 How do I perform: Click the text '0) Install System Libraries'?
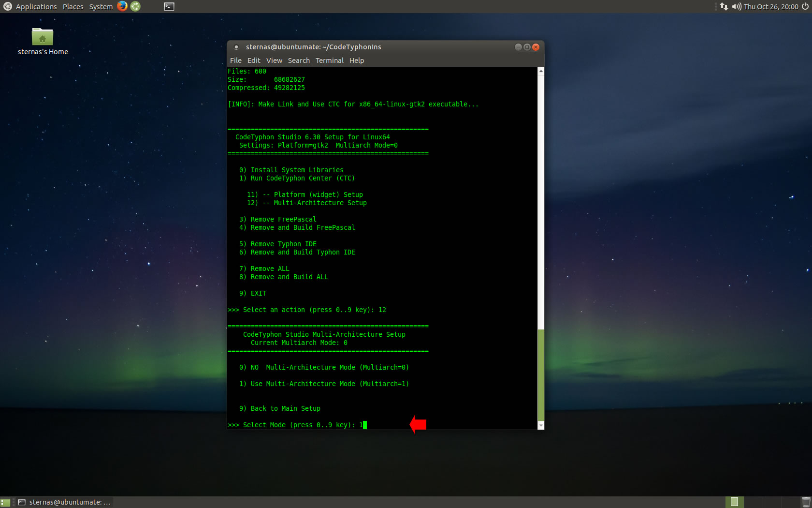point(291,170)
